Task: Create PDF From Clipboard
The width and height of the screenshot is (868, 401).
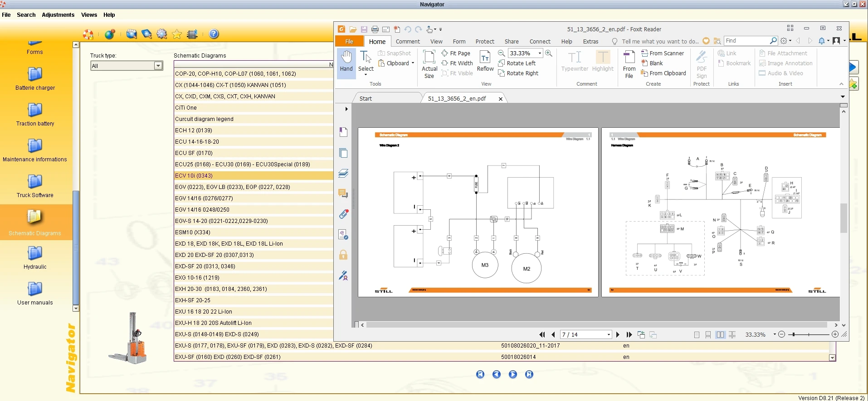Action: 663,73
